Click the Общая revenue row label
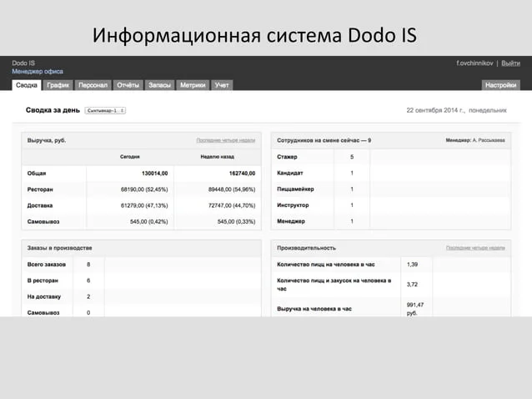The width and height of the screenshot is (532, 399). tap(37, 173)
